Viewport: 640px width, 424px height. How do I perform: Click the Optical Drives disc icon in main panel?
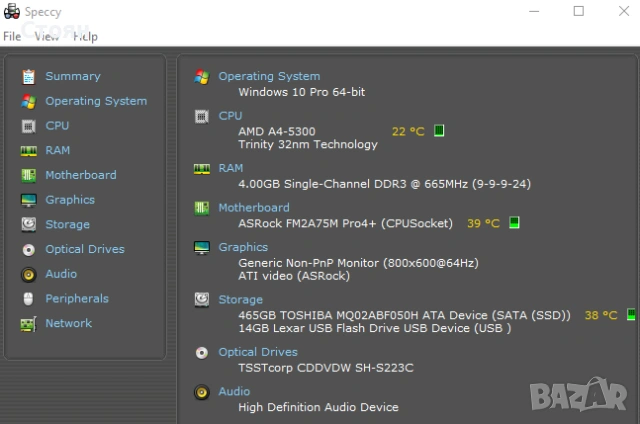tap(202, 353)
